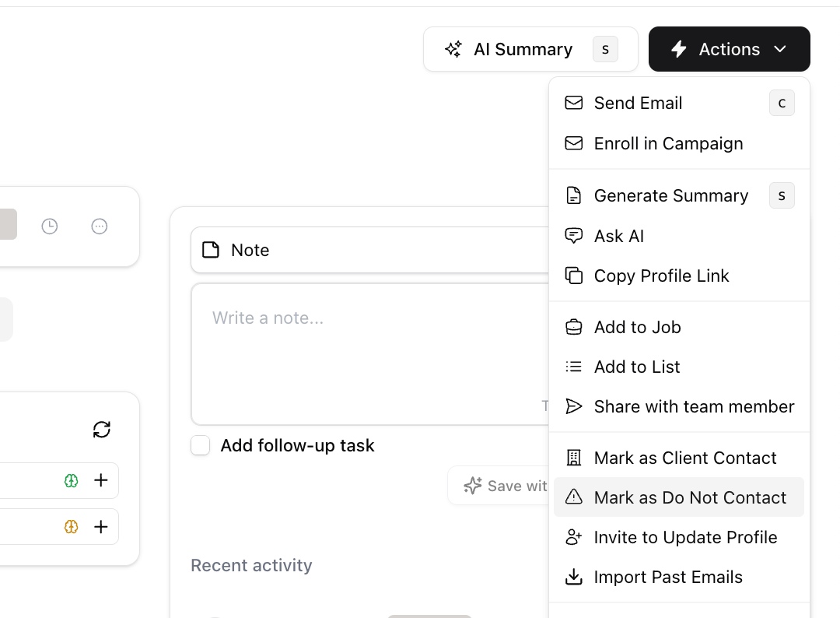Open the circled ellipsis more icon
The height and width of the screenshot is (618, 840).
coord(99,226)
